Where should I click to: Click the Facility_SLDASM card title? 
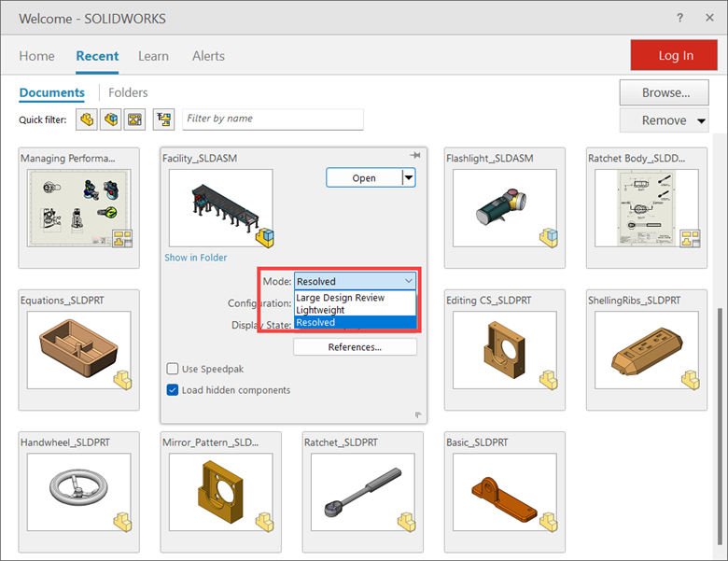(200, 159)
